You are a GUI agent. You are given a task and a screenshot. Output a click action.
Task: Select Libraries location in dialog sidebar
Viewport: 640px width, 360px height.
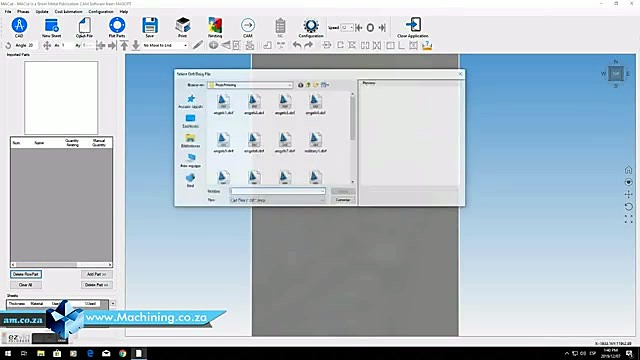(x=191, y=141)
